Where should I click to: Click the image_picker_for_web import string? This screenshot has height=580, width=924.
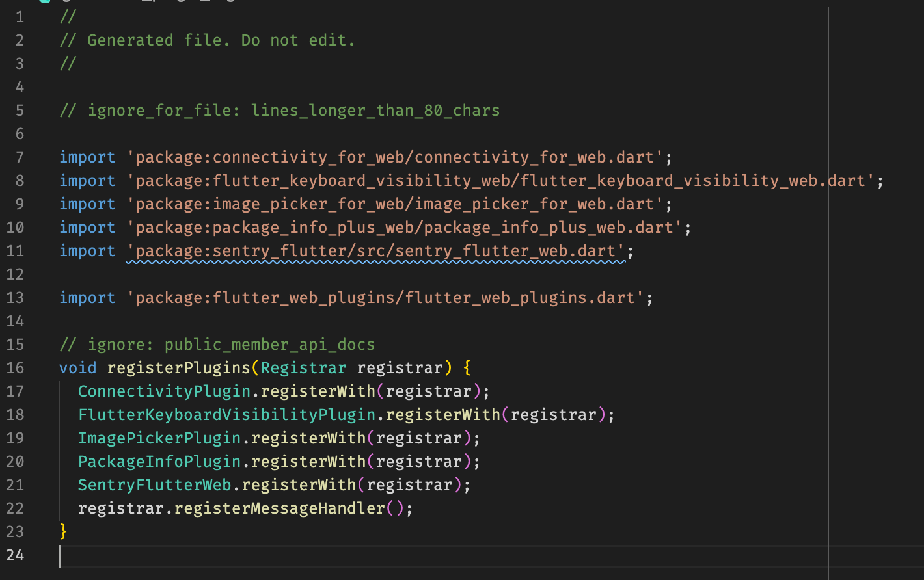(396, 204)
